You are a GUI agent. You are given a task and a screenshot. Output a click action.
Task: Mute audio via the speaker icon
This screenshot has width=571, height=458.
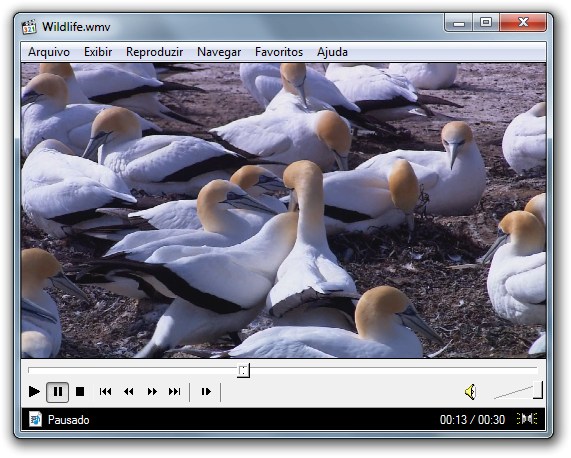470,392
